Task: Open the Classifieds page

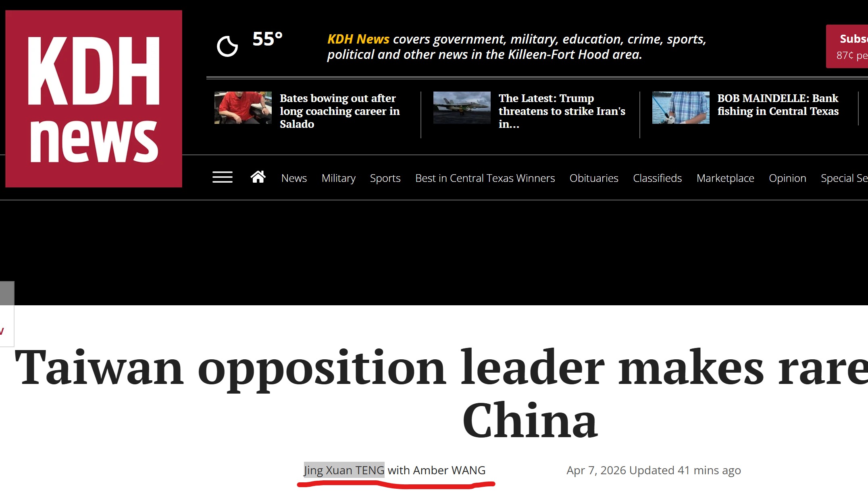Action: (x=657, y=178)
